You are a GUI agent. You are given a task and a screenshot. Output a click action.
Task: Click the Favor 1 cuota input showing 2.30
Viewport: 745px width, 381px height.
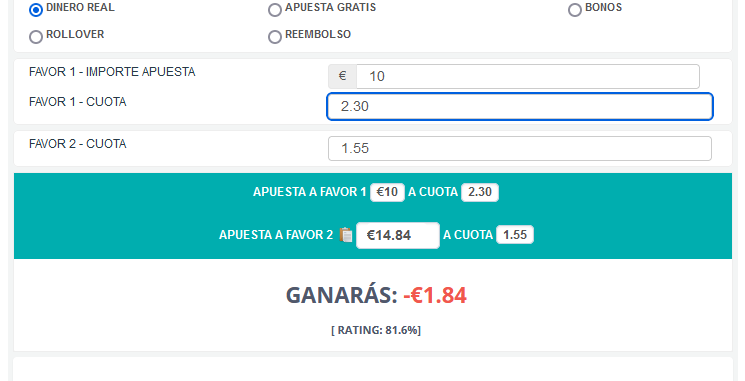point(520,106)
